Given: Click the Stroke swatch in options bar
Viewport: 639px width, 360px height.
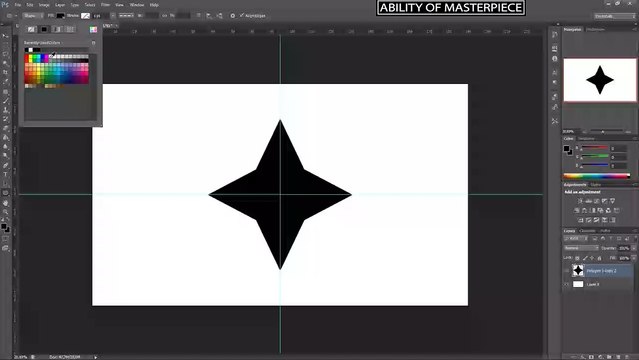Looking at the screenshot, I should 85,15.
